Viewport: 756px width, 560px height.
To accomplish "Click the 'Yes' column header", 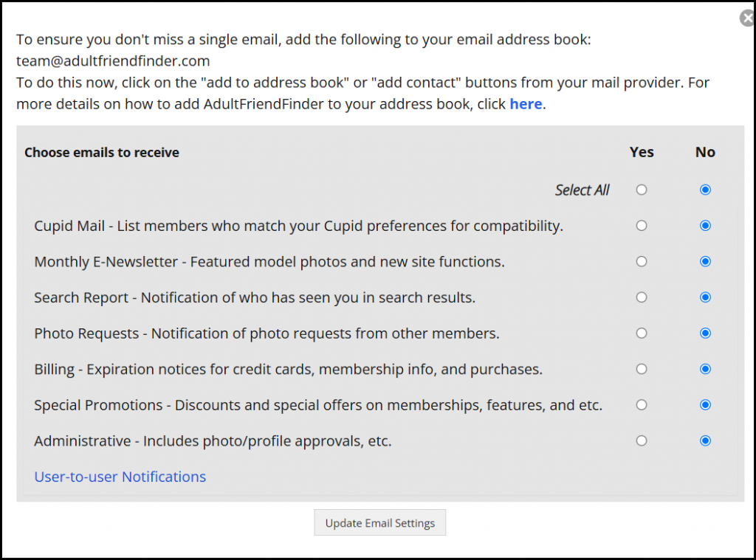I will (642, 152).
